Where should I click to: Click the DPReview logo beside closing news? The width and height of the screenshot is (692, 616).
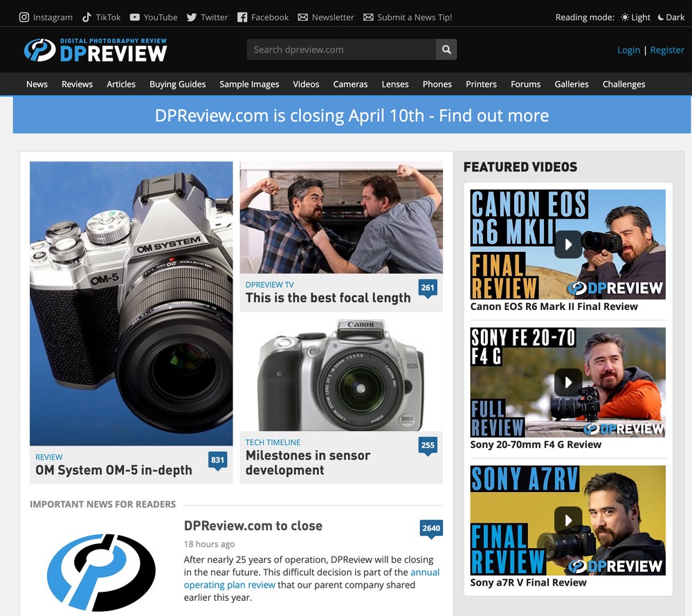click(102, 572)
